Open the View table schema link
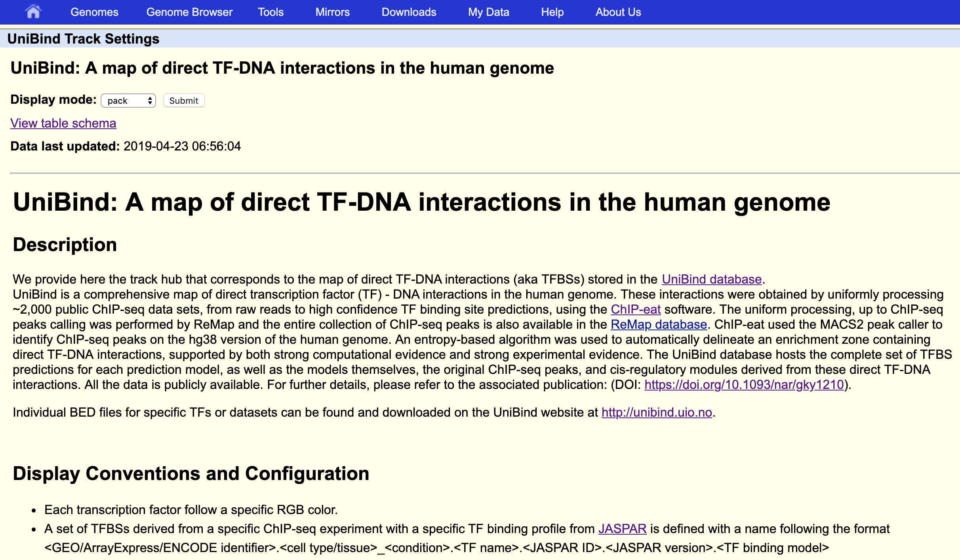960x560 pixels. click(x=63, y=123)
